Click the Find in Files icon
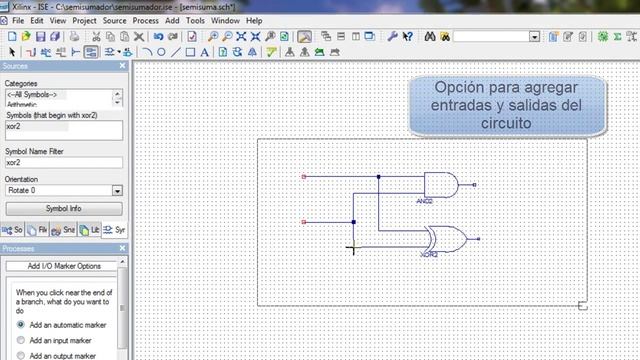This screenshot has width=640, height=360. [x=445, y=37]
